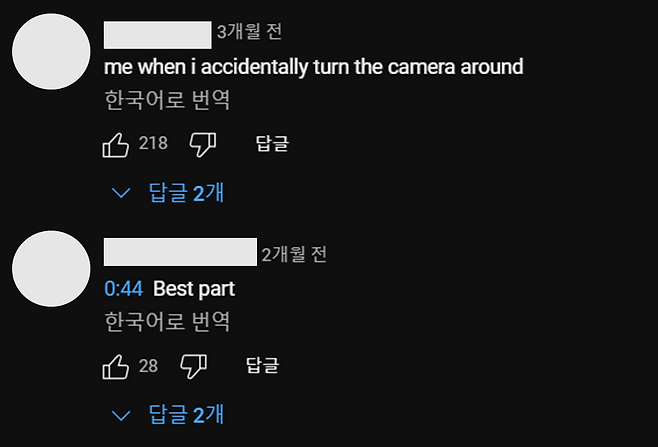Like the "turn the camera around" comment

click(116, 145)
